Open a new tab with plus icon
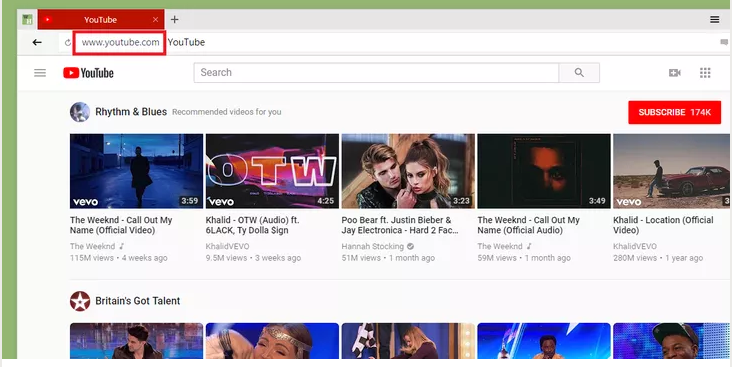 tap(174, 20)
